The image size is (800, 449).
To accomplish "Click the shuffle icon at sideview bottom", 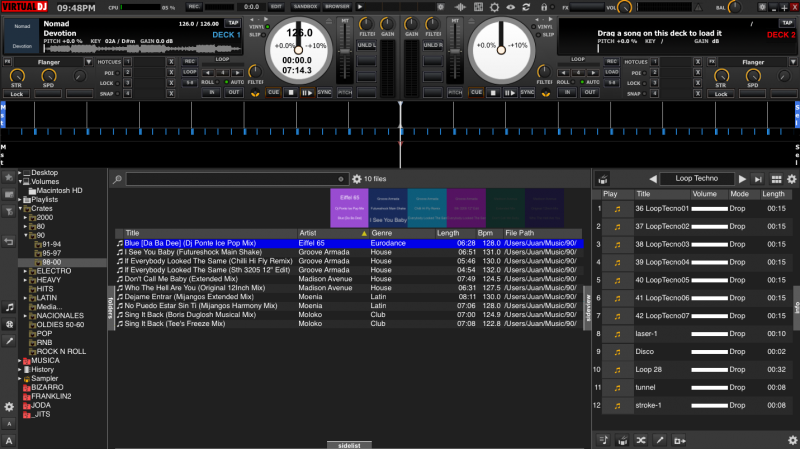I will [x=641, y=440].
